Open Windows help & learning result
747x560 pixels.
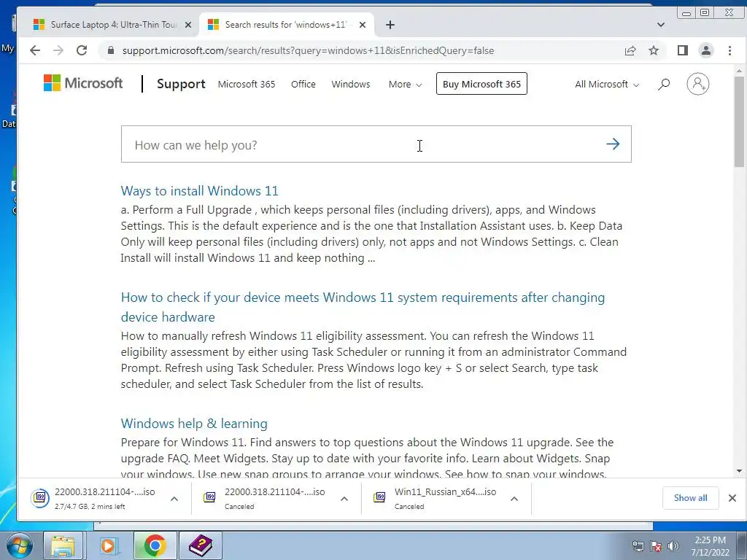(194, 424)
